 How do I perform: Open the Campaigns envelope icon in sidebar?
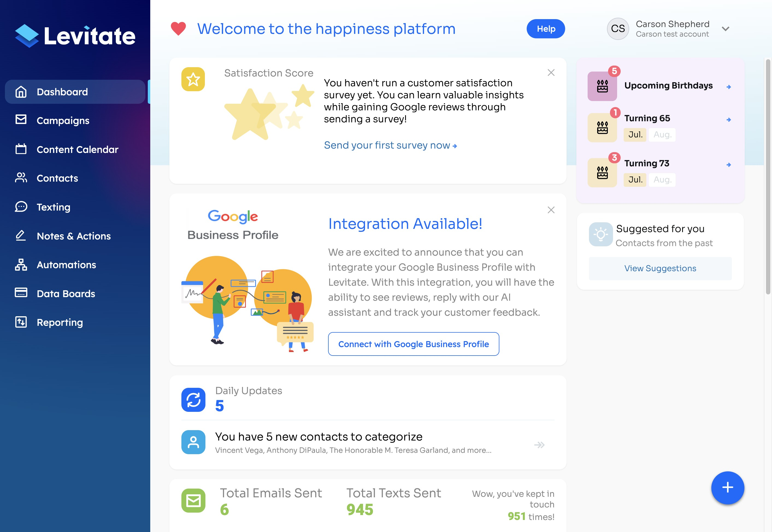(21, 120)
